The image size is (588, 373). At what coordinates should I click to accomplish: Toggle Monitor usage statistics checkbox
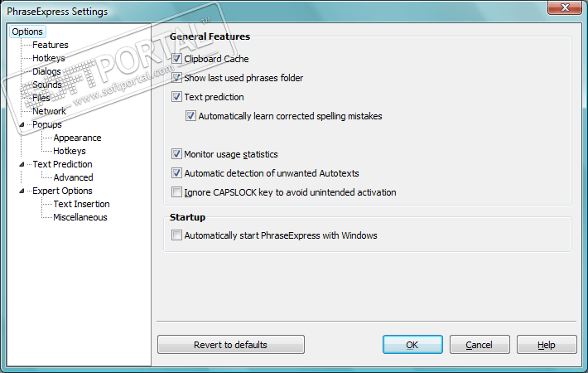176,154
